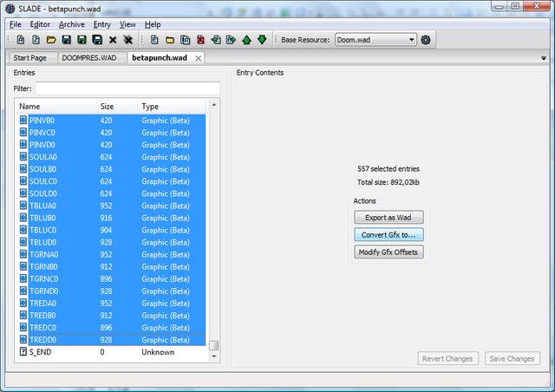
Task: Close the betapunch.wad tab
Action: point(199,58)
